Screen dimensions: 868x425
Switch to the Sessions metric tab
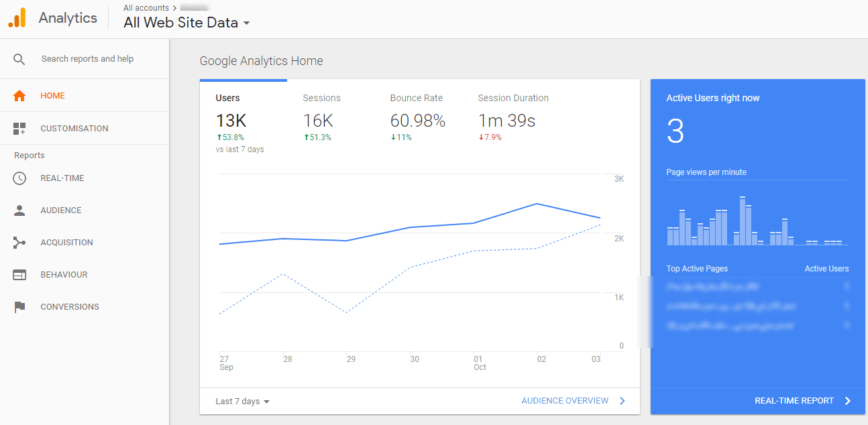[322, 98]
